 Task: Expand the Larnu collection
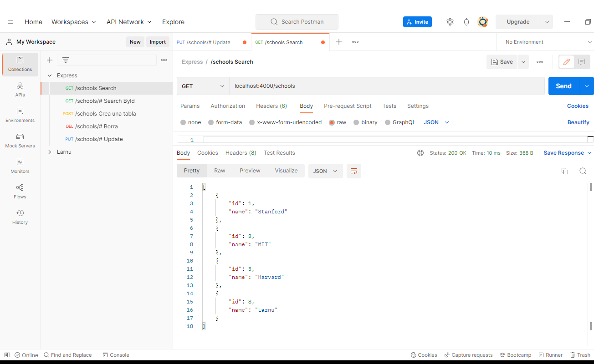point(50,152)
